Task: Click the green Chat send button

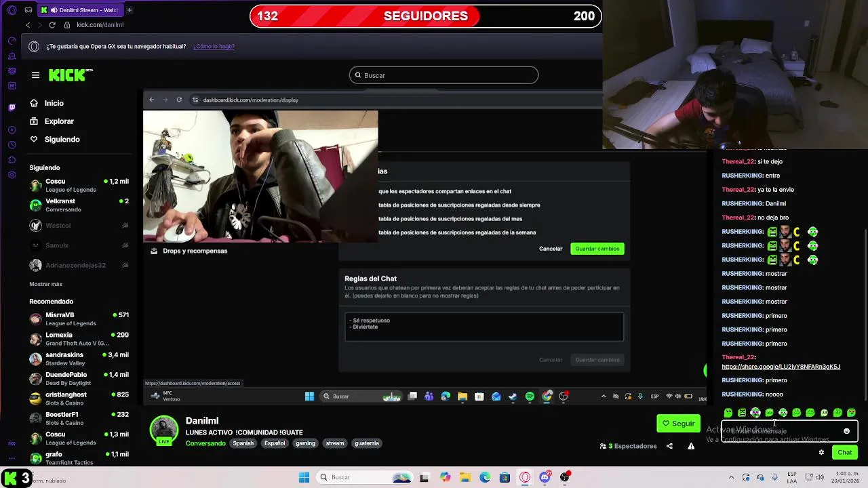Action: (x=844, y=452)
